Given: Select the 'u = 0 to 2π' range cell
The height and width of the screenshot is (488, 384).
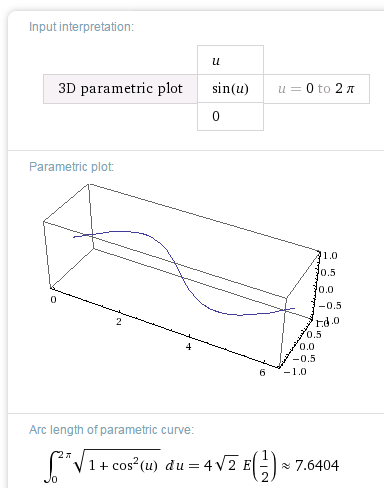Looking at the screenshot, I should (316, 89).
